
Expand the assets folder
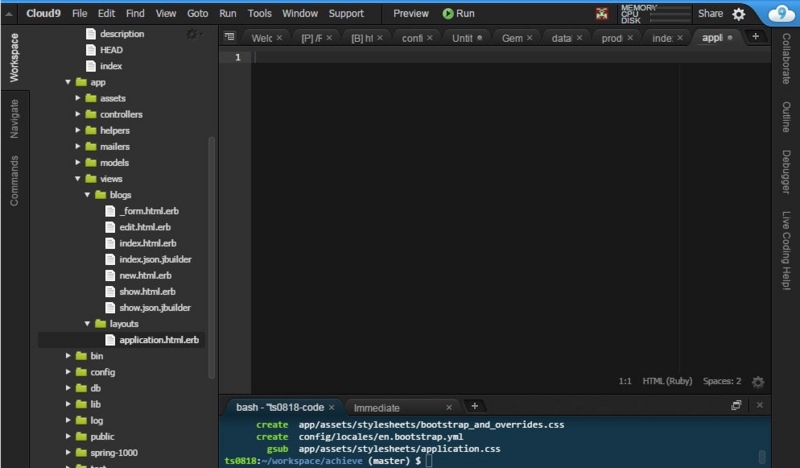coord(78,98)
